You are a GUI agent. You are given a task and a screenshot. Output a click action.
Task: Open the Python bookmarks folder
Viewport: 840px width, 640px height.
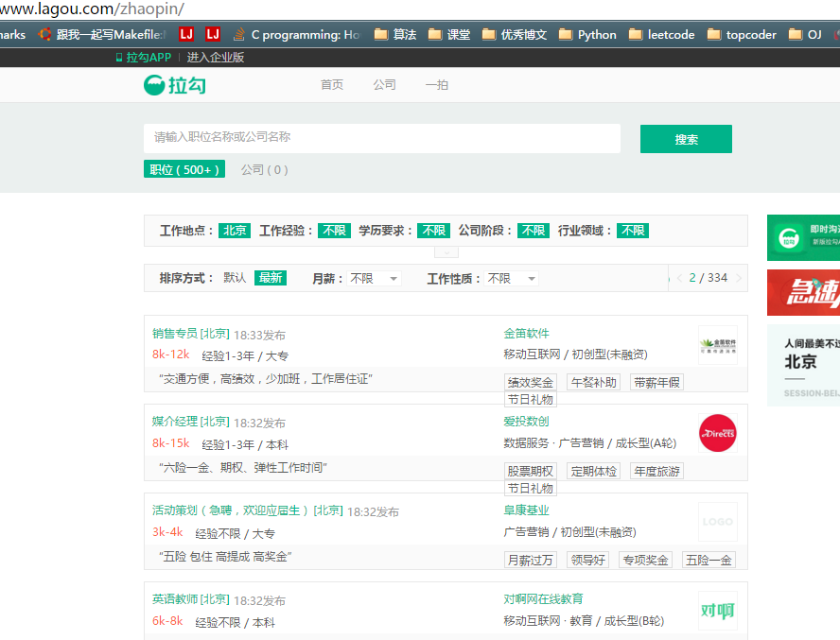point(587,35)
